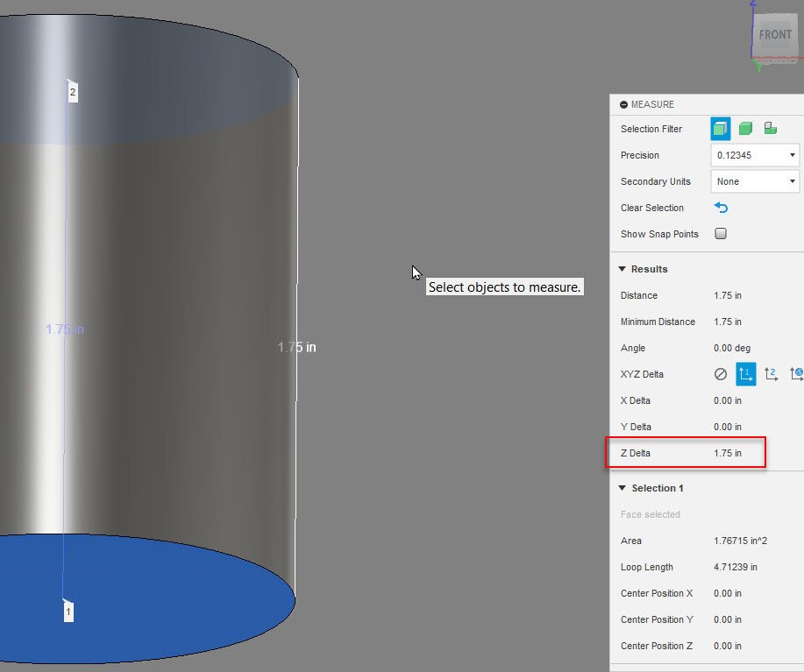Disable XYZ Delta with the no-delta icon
Viewport: 804px width, 672px height.
pos(720,373)
